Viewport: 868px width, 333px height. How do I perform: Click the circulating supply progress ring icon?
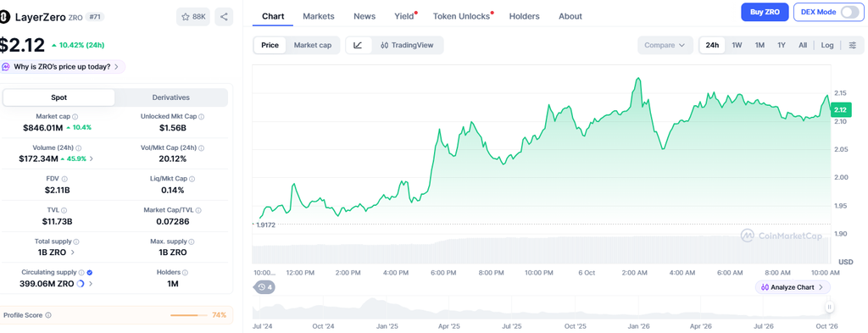click(80, 284)
